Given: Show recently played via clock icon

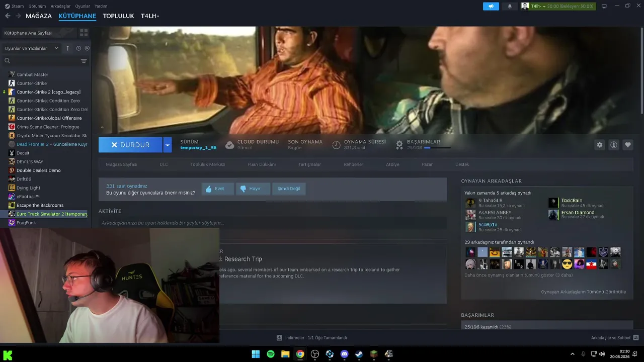Looking at the screenshot, I should 78,48.
